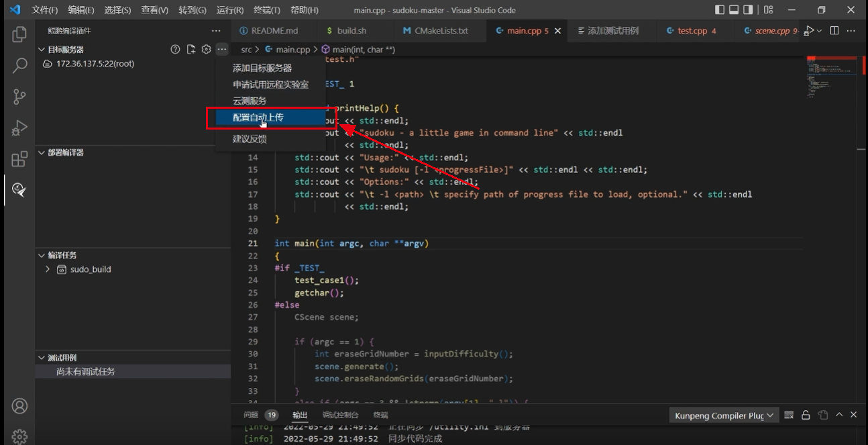Image resolution: width=868 pixels, height=445 pixels.
Task: Toggle the bottom panel layout icon
Action: pos(734,10)
